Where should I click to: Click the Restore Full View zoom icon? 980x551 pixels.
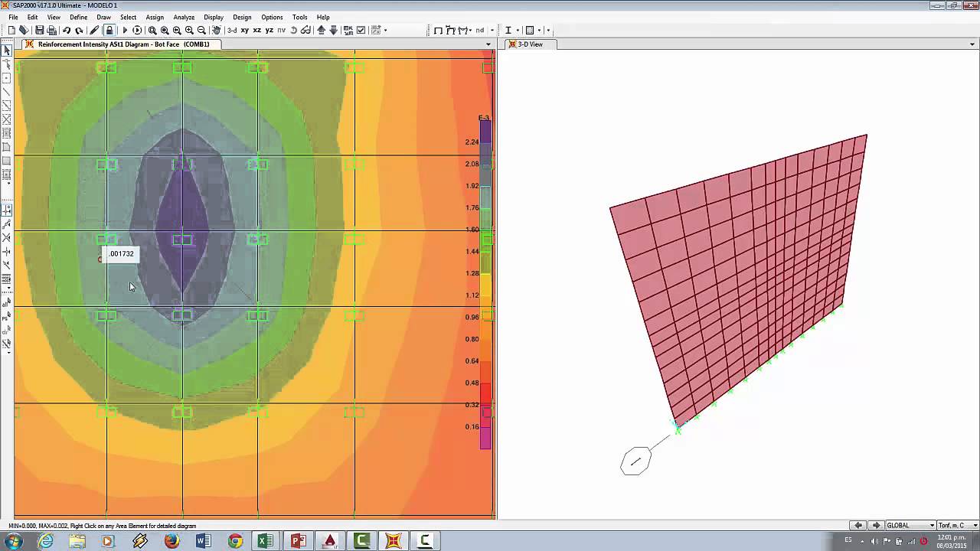click(x=165, y=31)
